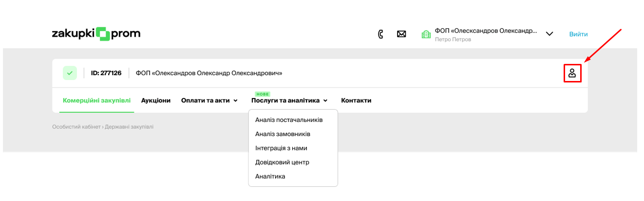Expand the company account chevron

549,34
